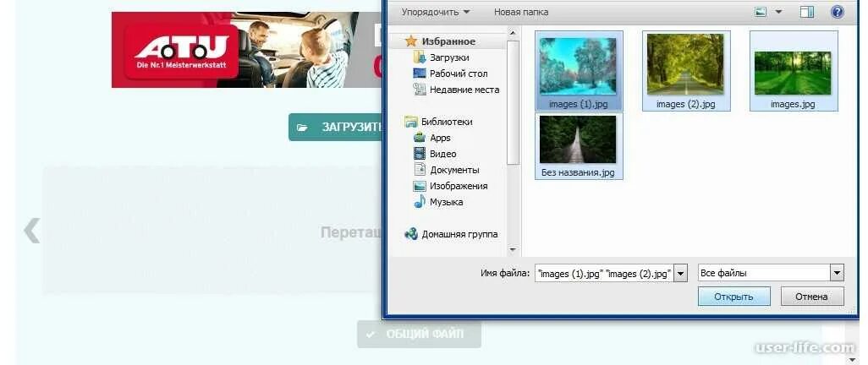The height and width of the screenshot is (365, 868).
Task: Select the images (1).jpg thumbnail
Action: pyautogui.click(x=579, y=71)
